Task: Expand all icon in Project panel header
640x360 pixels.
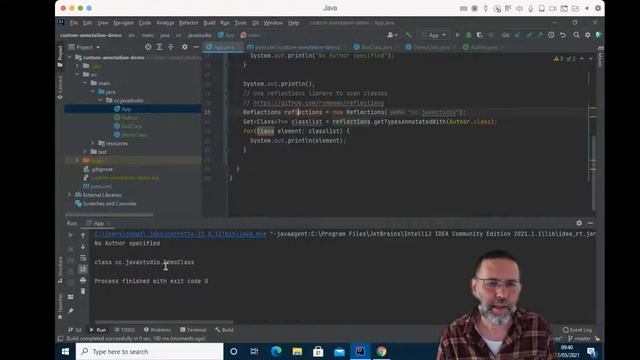Action: tap(160, 47)
